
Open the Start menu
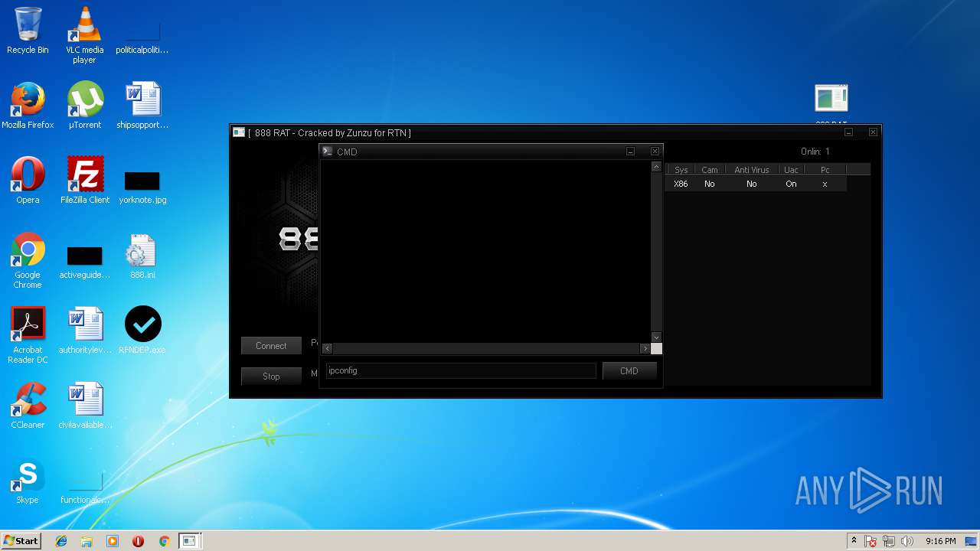point(21,541)
